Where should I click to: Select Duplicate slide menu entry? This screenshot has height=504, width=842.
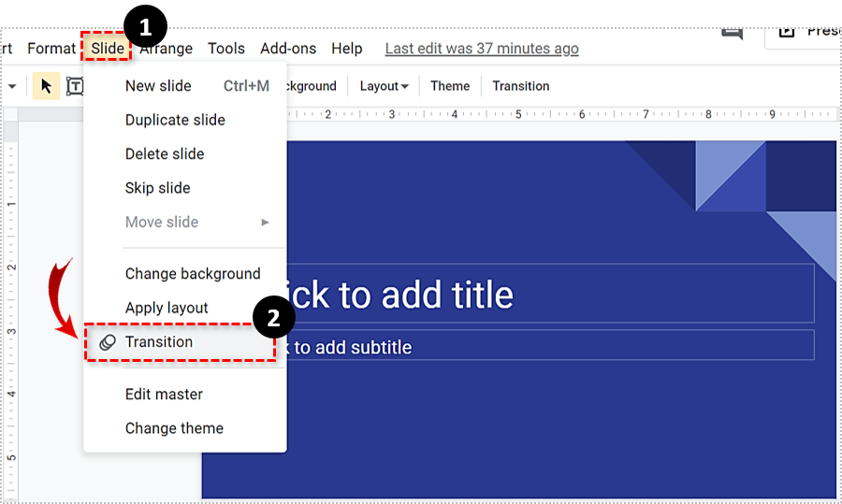click(x=175, y=120)
